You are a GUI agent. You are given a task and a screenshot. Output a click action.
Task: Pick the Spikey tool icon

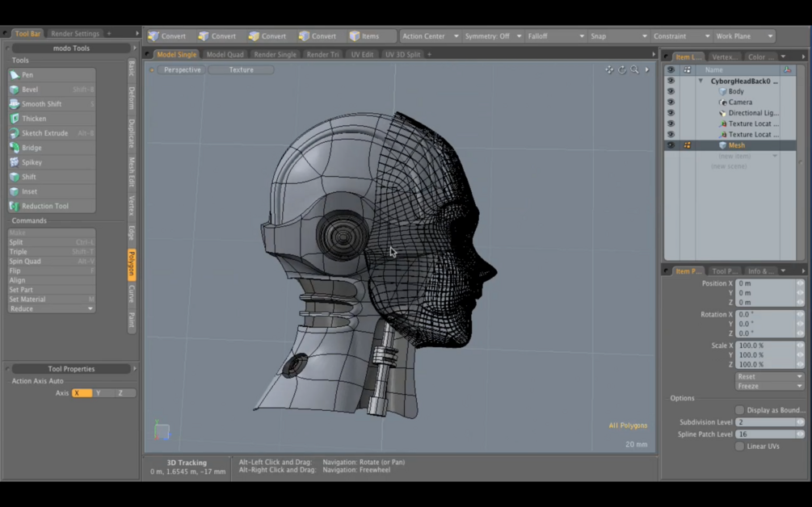[x=15, y=162]
